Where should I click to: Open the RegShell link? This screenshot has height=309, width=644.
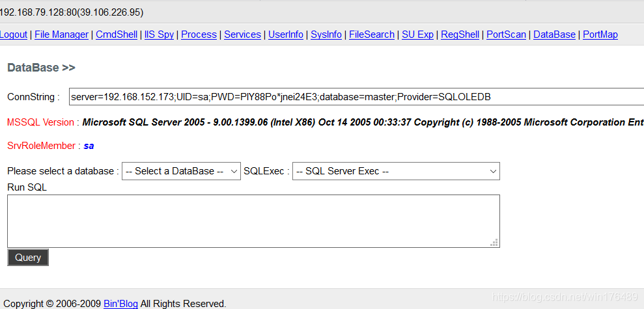click(x=460, y=34)
